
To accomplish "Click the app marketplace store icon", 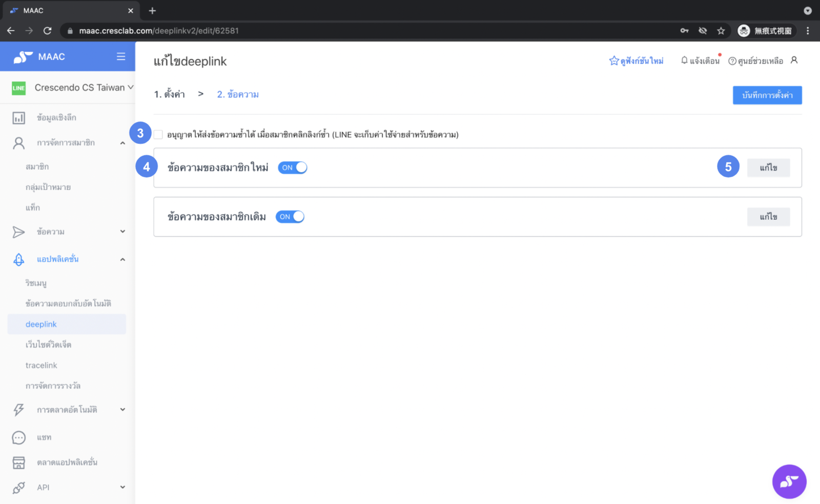I will pyautogui.click(x=19, y=463).
